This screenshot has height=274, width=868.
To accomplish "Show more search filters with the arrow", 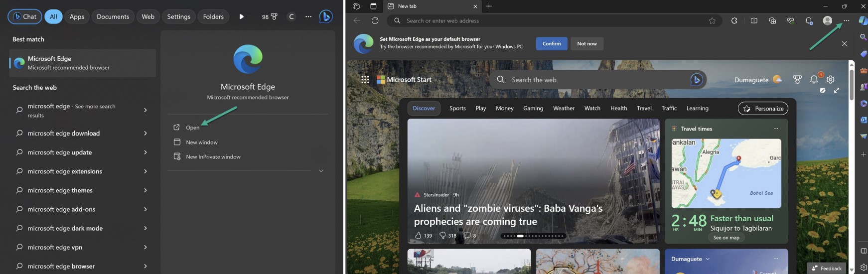I will coord(241,16).
